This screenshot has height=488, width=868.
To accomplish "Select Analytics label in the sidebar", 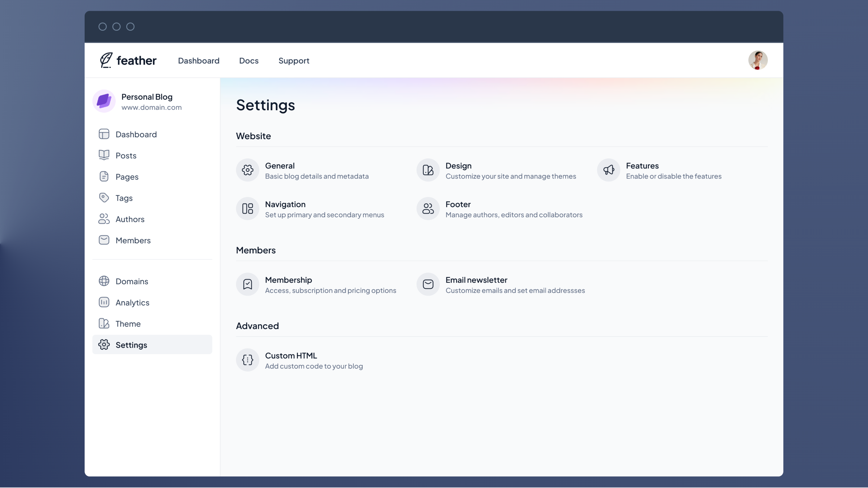I will tap(132, 303).
